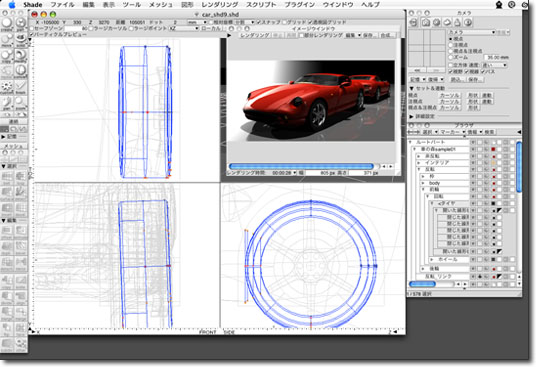Click the browser's vertical scrollbar thumb
The height and width of the screenshot is (367, 540).
tap(519, 167)
